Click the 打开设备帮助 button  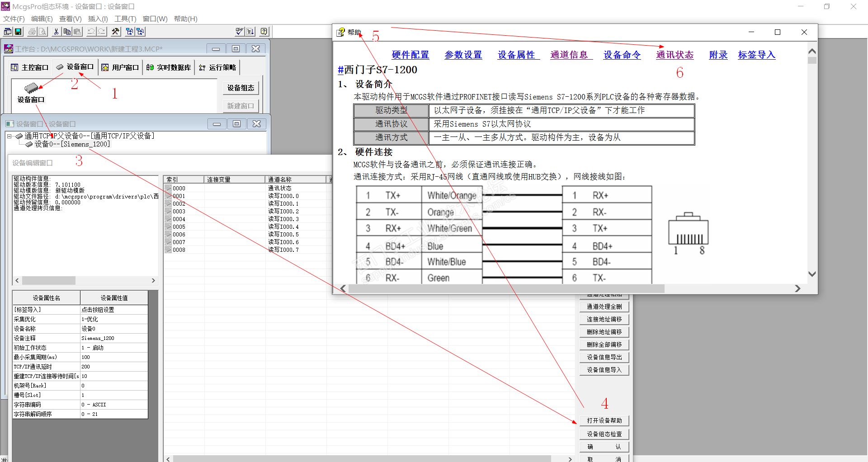pos(604,420)
